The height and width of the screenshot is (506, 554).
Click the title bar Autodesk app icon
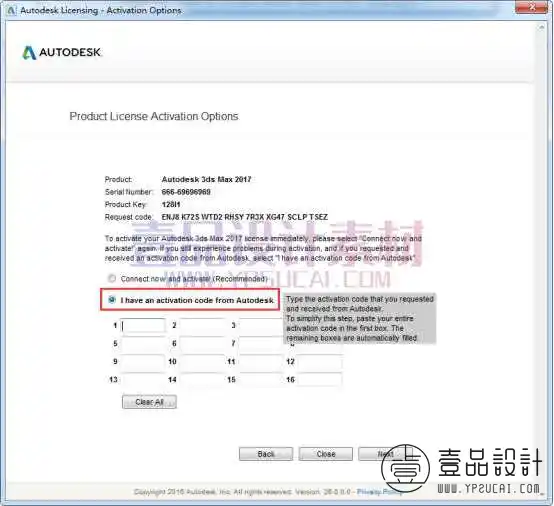coord(11,10)
